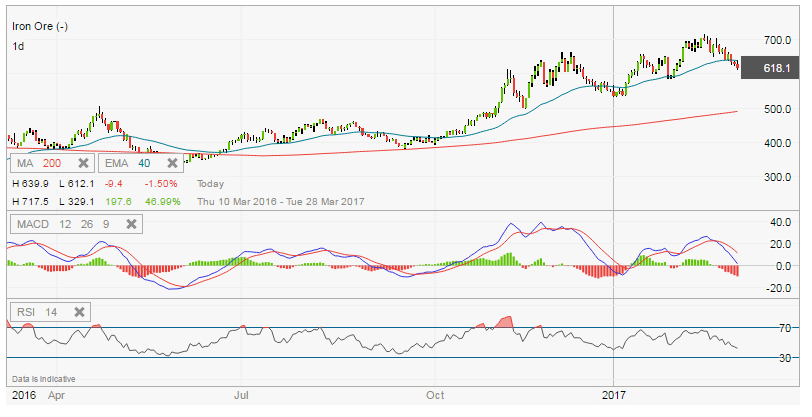The height and width of the screenshot is (417, 812).
Task: Change the MACD signal period 9
Action: (x=106, y=224)
